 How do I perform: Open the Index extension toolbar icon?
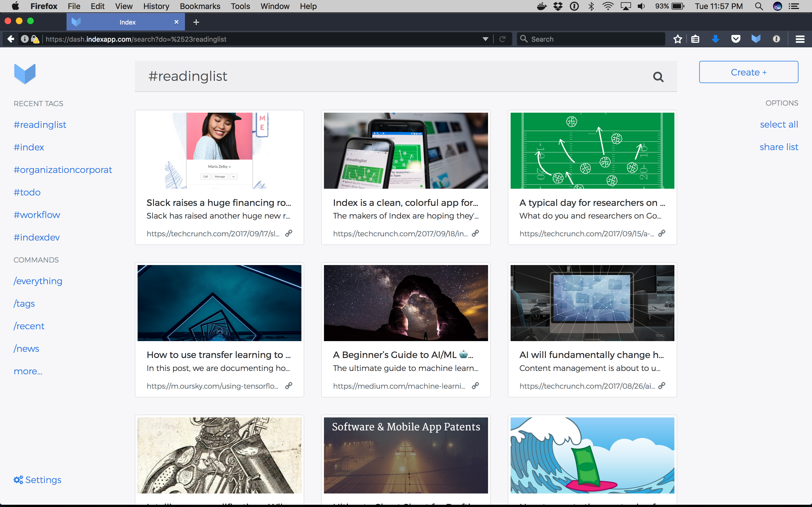756,39
